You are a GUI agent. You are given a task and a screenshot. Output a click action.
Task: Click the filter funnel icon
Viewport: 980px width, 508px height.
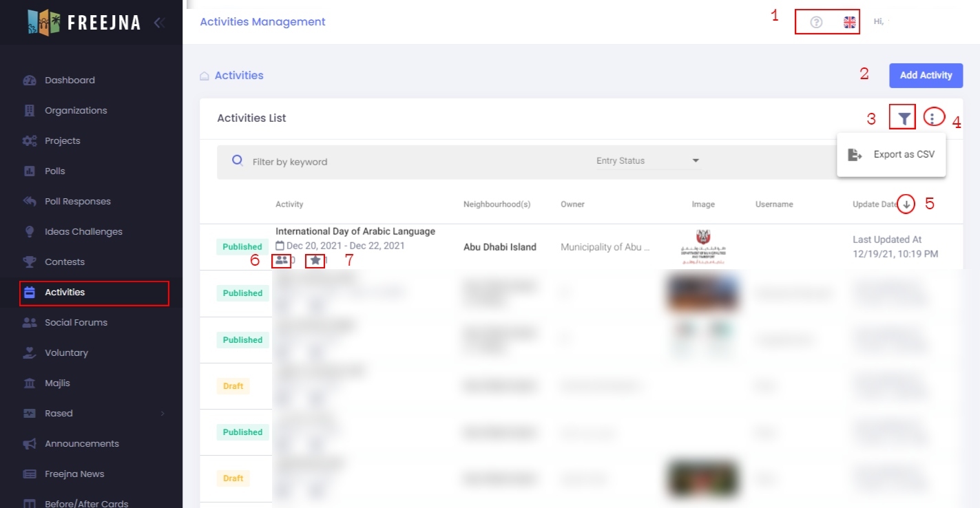(x=903, y=118)
